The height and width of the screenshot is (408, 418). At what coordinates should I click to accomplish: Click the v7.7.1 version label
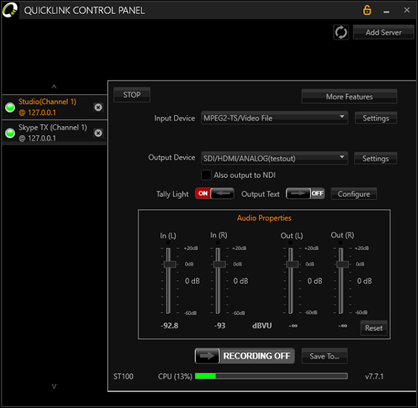[374, 377]
